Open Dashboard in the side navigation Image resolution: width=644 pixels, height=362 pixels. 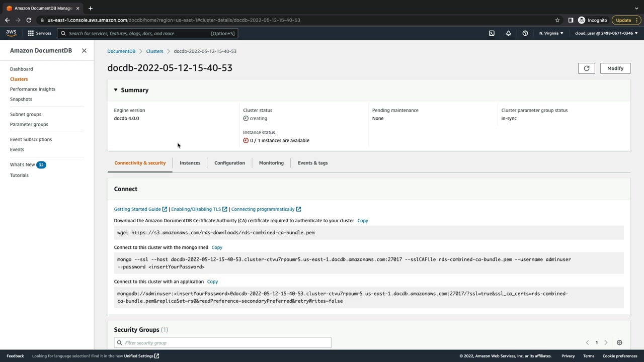(22, 69)
